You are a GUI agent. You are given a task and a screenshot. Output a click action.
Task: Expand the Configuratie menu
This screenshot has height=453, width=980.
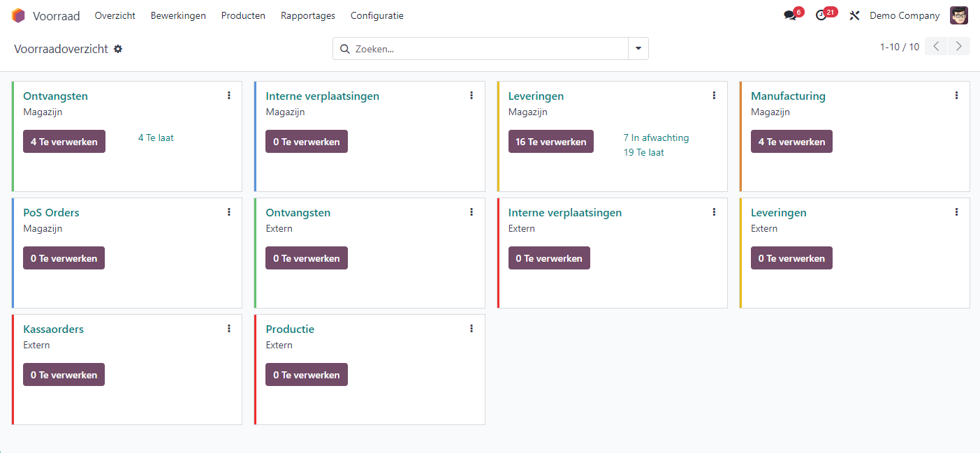376,15
